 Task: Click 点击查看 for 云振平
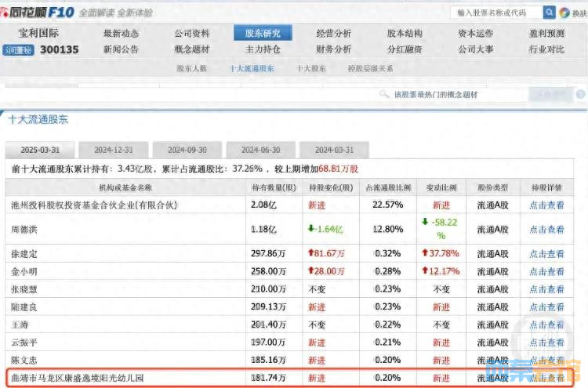[546, 343]
